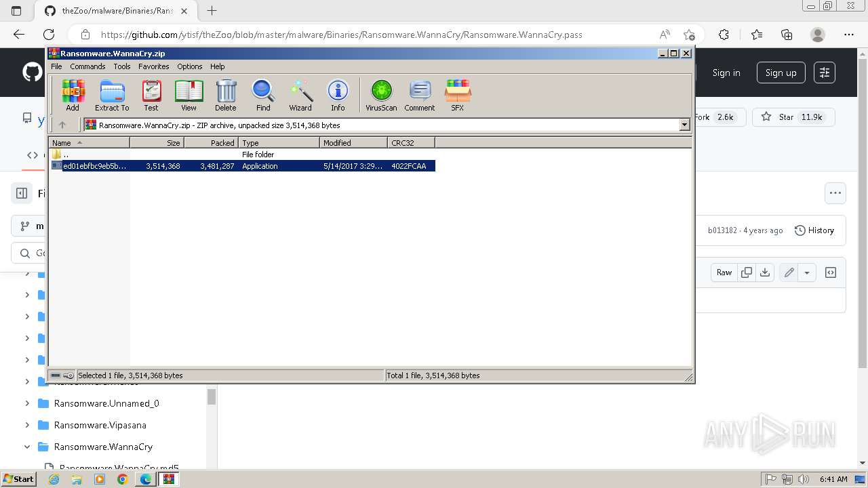Expand the edit options dropdown arrow
The image size is (868, 488).
(x=807, y=272)
